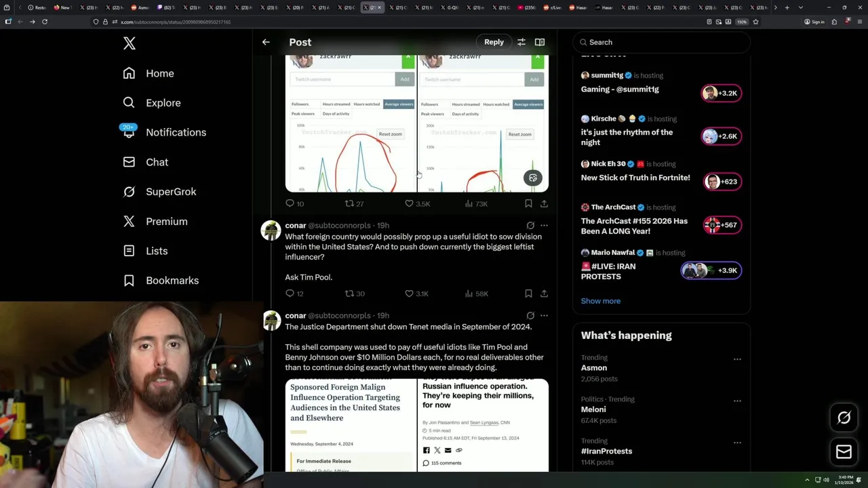This screenshot has height=488, width=868.
Task: Share the post with 73K views
Action: [x=544, y=203]
